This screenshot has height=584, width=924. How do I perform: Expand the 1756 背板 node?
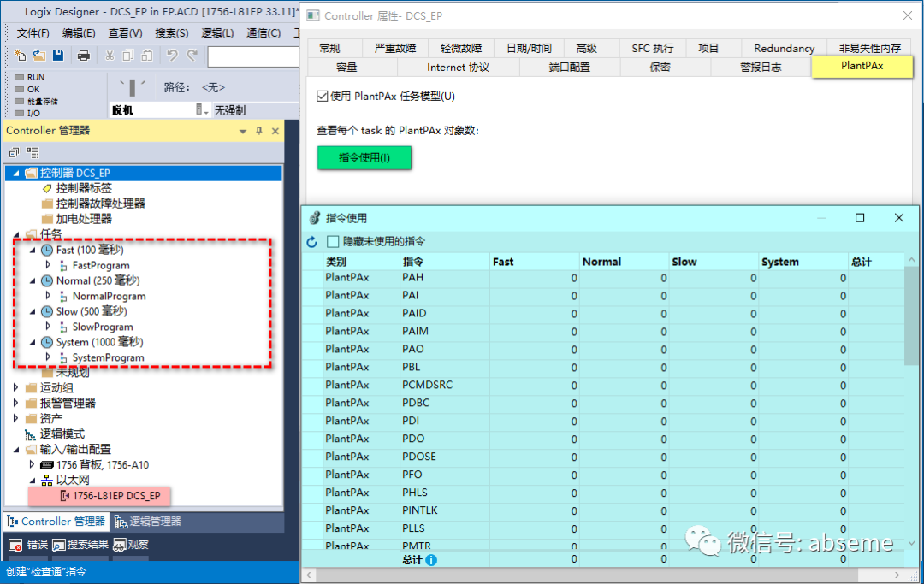tap(33, 465)
